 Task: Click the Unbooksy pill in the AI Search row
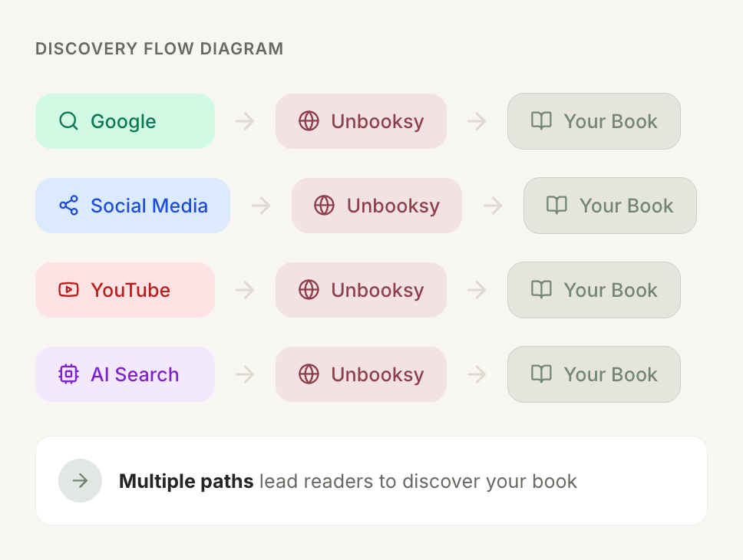click(x=361, y=374)
